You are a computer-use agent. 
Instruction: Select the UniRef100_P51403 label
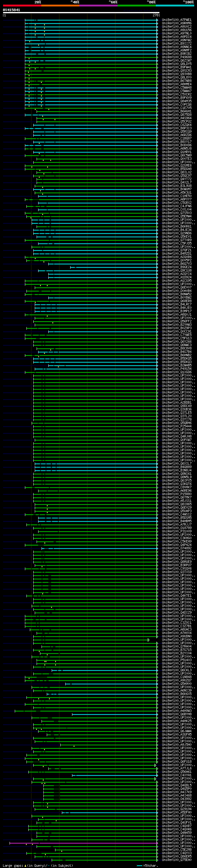tap(176, 660)
